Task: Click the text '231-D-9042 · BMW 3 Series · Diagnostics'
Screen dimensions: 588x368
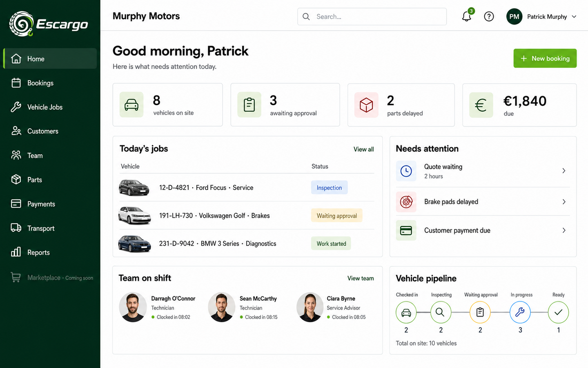Action: (218, 243)
